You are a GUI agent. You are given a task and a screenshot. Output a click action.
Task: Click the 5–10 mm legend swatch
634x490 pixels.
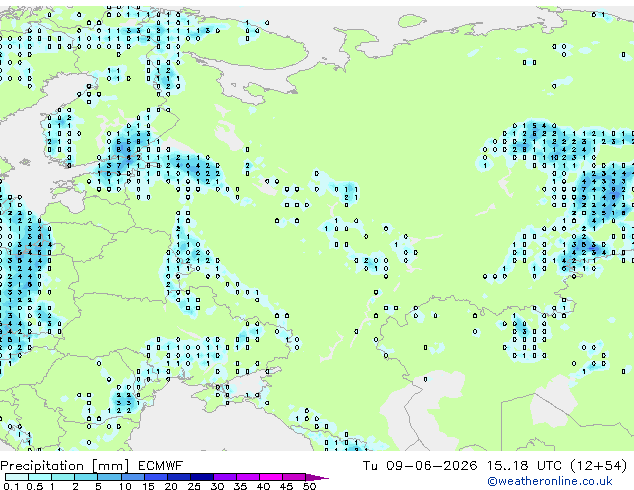pos(109,477)
